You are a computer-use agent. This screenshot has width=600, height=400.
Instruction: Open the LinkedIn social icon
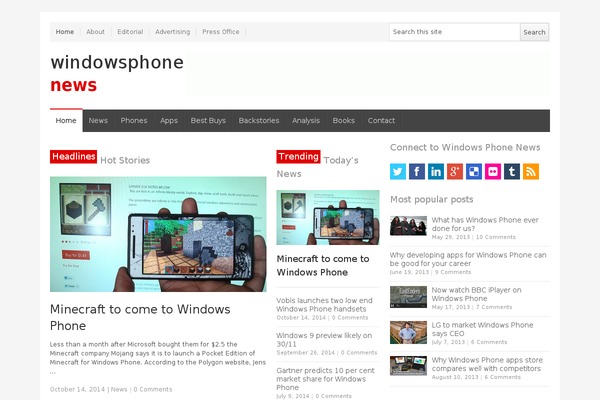[x=436, y=171]
